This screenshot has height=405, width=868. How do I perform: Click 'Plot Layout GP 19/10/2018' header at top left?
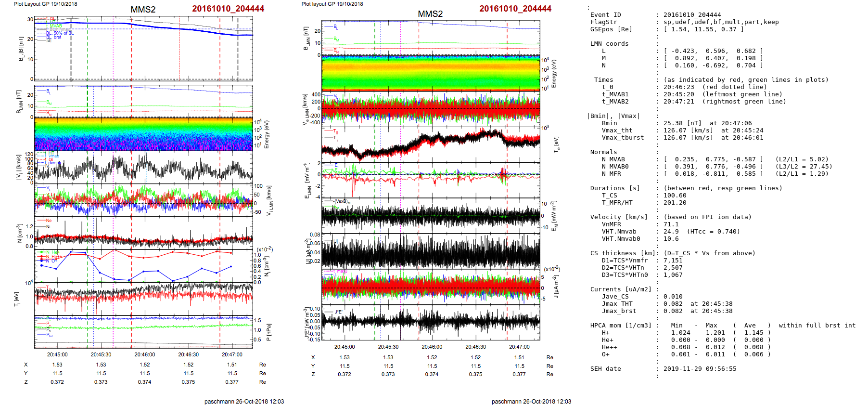[45, 4]
